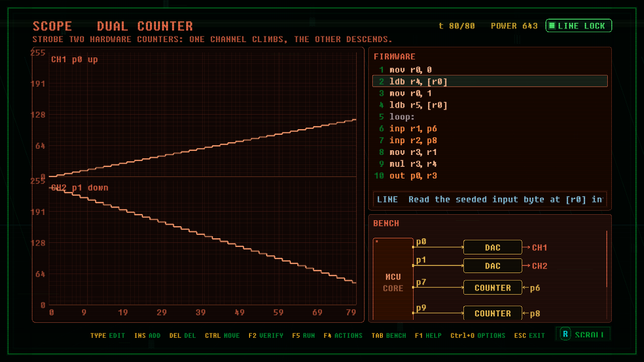644x362 pixels.
Task: Click the CH2 p1 down trace label
Action: tap(79, 188)
